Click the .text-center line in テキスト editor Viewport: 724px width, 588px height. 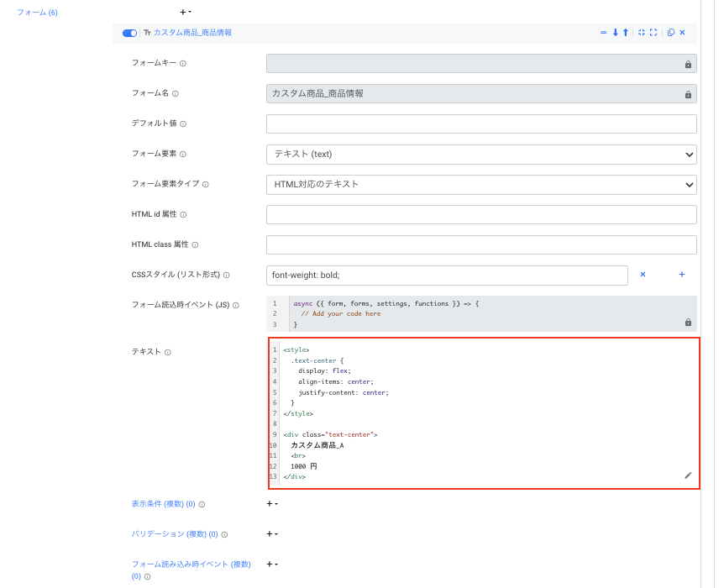click(317, 360)
